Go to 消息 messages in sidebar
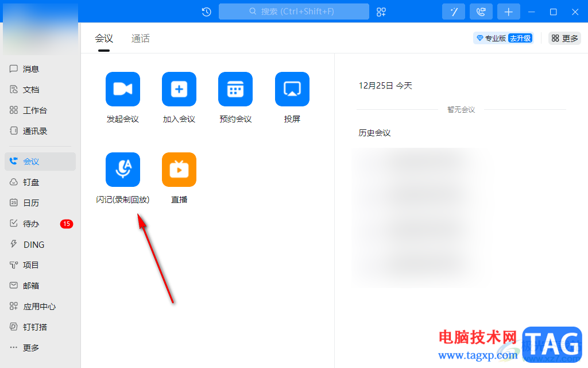Screen dimensions: 588x368 click(40, 69)
